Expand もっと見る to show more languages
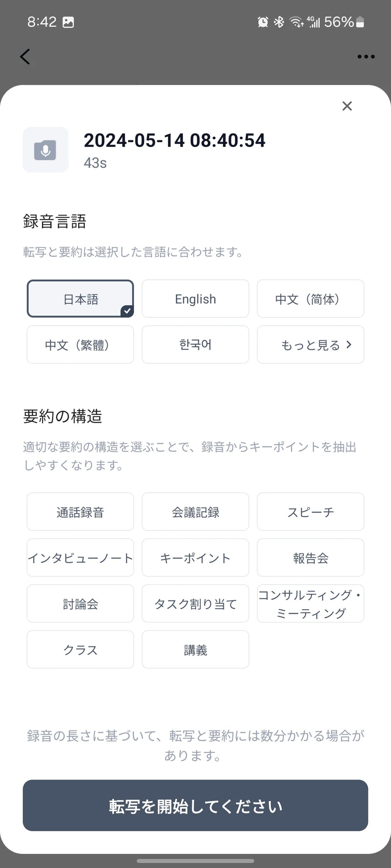 (x=310, y=345)
